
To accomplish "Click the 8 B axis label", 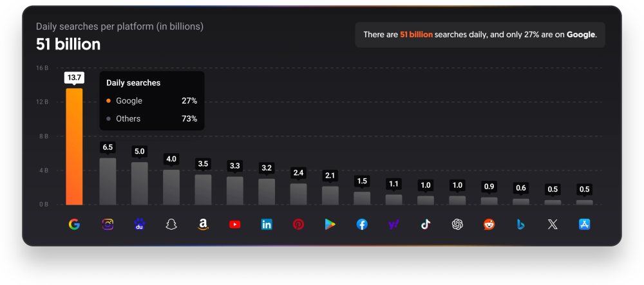I will [44, 136].
